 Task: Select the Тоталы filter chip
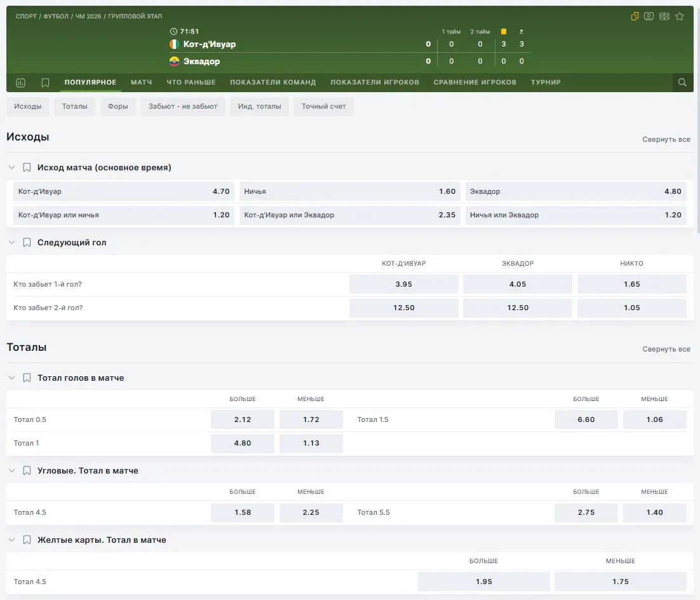pos(74,106)
